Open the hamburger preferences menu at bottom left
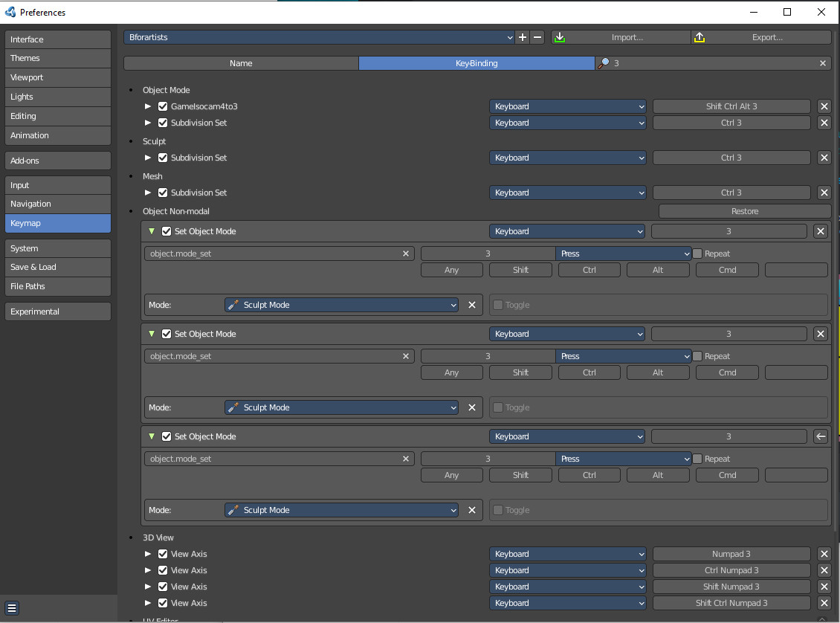This screenshot has height=623, width=840. coord(12,608)
